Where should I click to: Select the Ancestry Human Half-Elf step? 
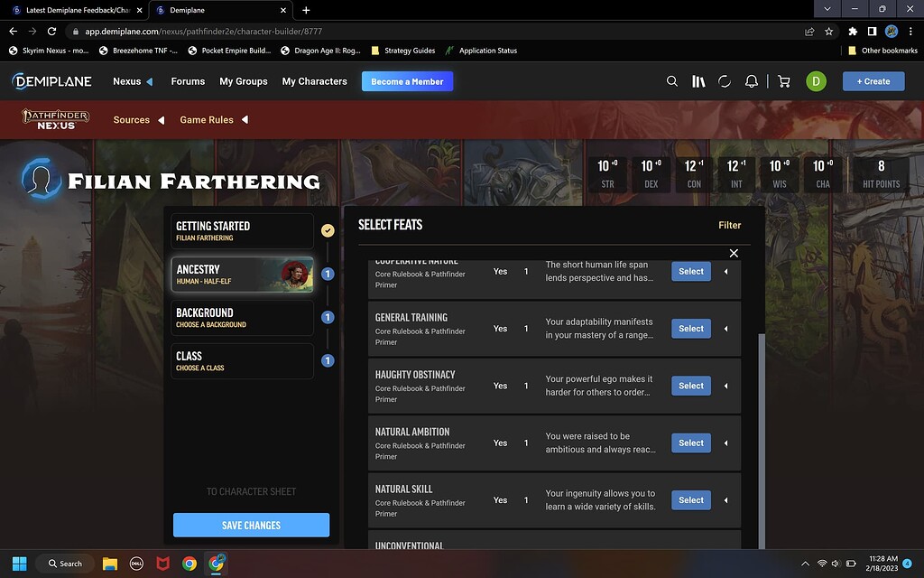point(242,275)
